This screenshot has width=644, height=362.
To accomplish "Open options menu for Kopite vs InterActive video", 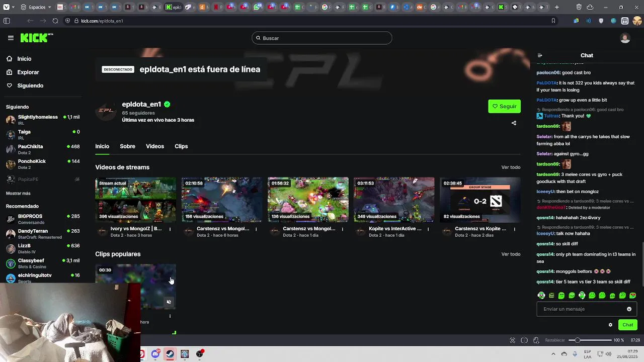I will (x=428, y=229).
